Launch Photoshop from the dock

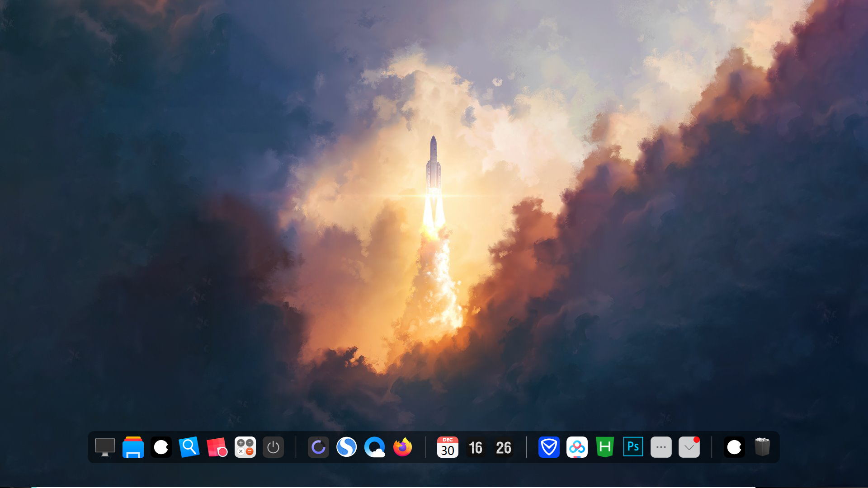pyautogui.click(x=633, y=447)
